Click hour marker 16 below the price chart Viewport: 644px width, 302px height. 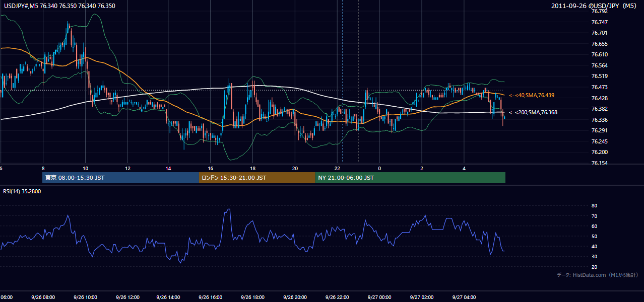click(x=211, y=169)
